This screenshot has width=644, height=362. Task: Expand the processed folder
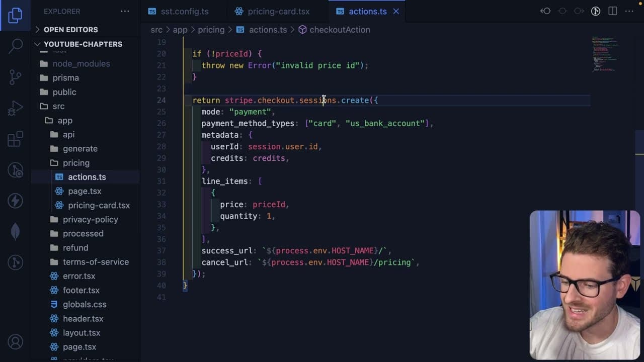coord(83,234)
